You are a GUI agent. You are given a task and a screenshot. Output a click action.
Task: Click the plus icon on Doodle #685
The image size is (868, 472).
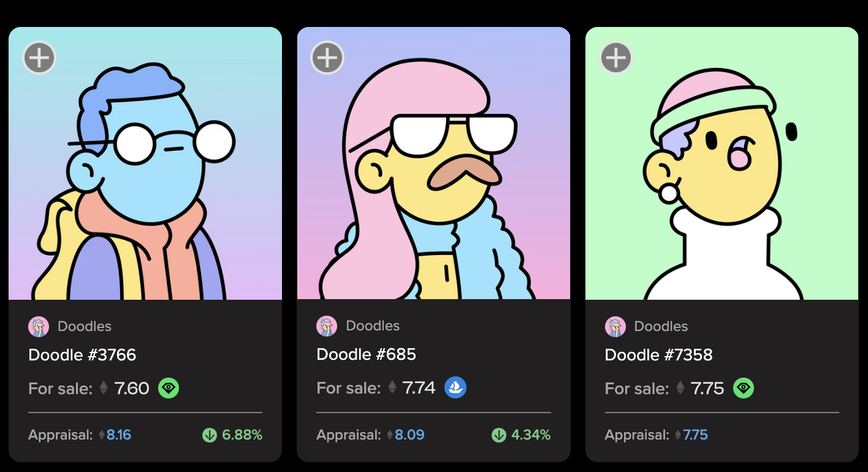click(x=327, y=58)
